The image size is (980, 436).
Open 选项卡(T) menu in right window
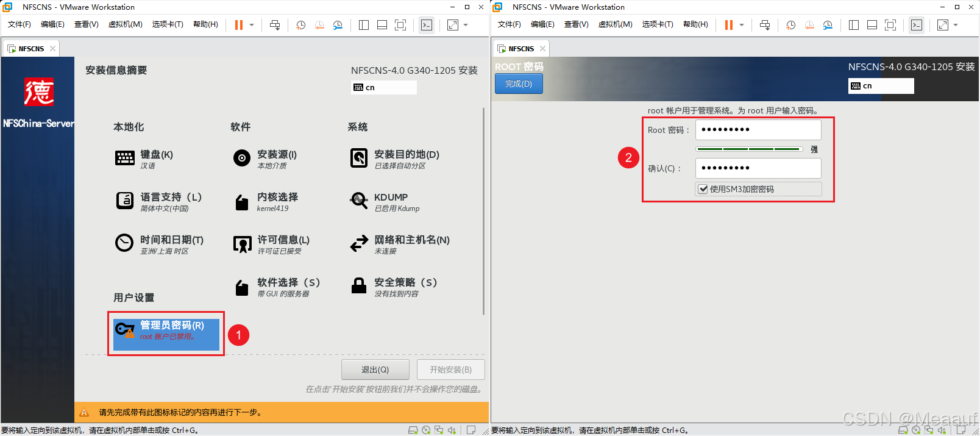coord(658,24)
